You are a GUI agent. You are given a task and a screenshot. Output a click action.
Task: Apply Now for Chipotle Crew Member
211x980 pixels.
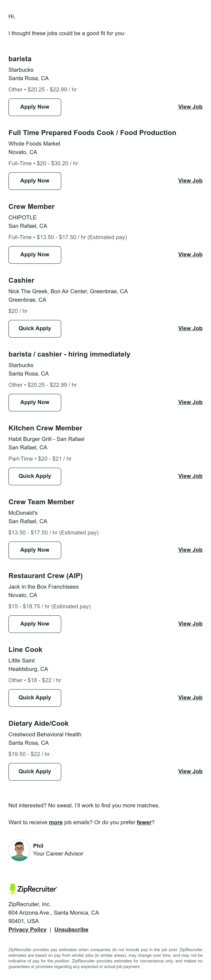(35, 255)
